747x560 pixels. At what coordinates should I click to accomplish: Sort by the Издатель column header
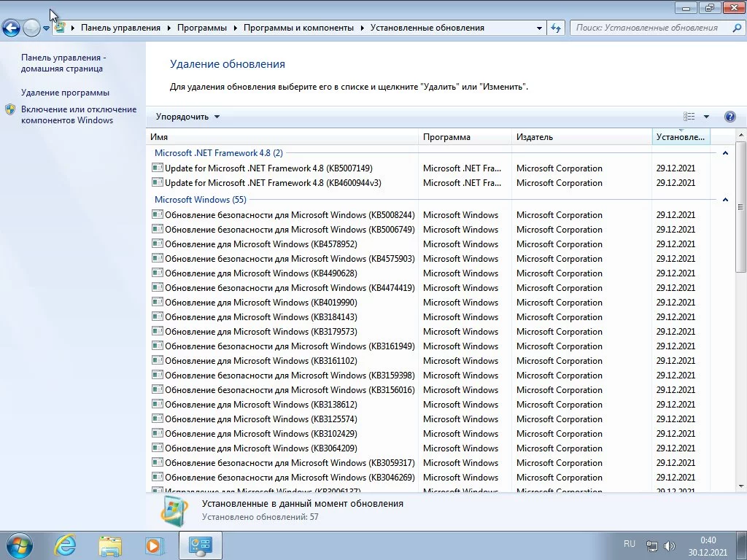[x=535, y=137]
